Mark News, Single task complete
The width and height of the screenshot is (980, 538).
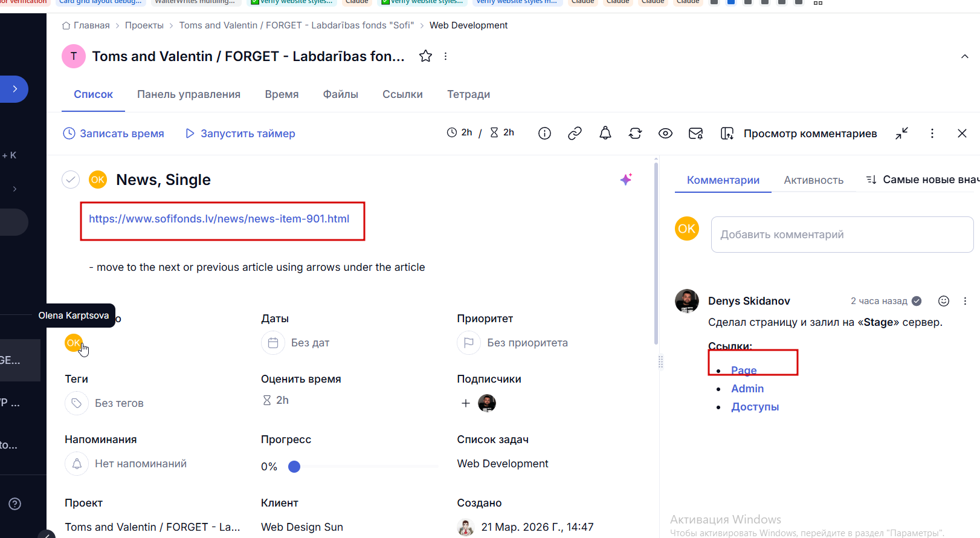click(71, 180)
